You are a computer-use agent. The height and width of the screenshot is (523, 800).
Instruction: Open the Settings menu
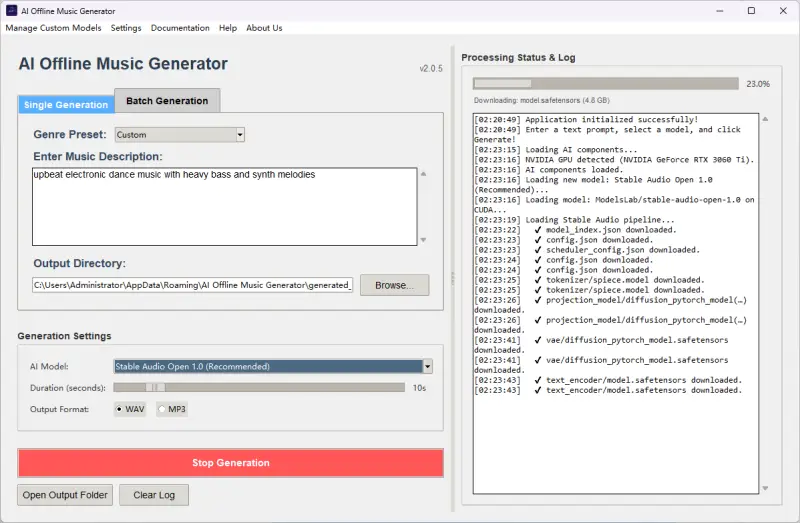[x=126, y=28]
